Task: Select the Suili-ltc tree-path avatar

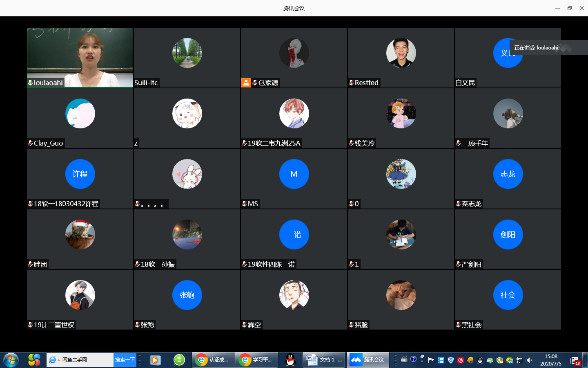Action: pyautogui.click(x=187, y=53)
